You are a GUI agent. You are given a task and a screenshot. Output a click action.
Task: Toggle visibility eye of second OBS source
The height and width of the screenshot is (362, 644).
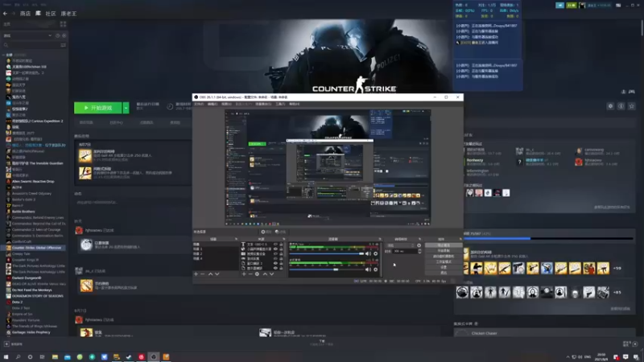click(x=275, y=249)
